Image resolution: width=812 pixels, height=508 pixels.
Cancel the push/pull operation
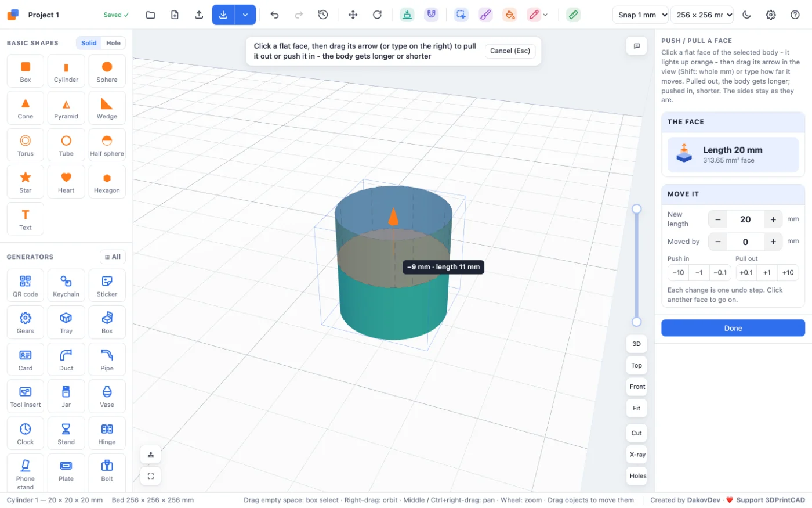510,51
